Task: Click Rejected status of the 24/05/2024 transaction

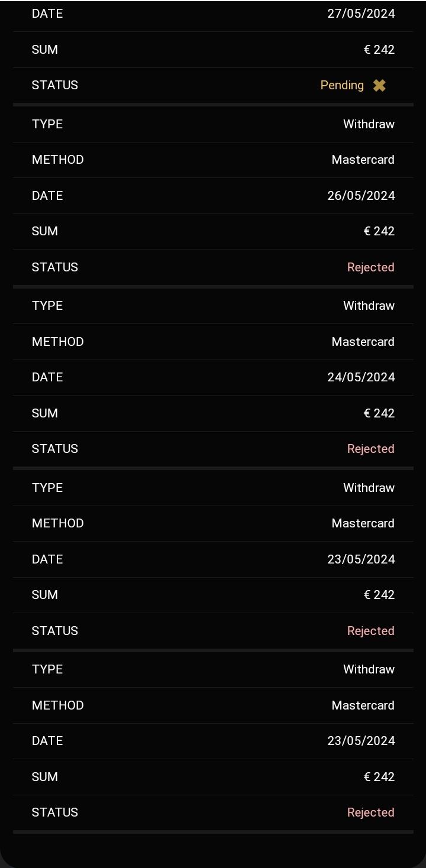Action: [x=370, y=449]
